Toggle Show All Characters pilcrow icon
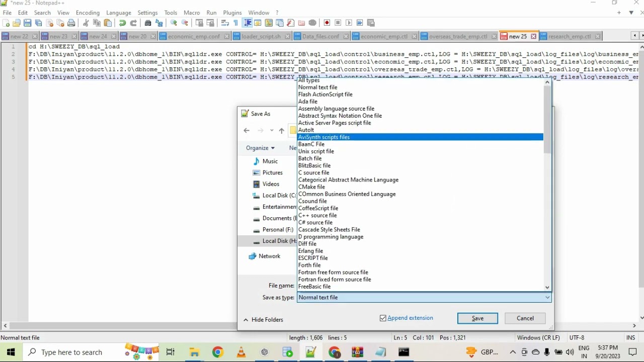This screenshot has width=644, height=362. [235, 23]
